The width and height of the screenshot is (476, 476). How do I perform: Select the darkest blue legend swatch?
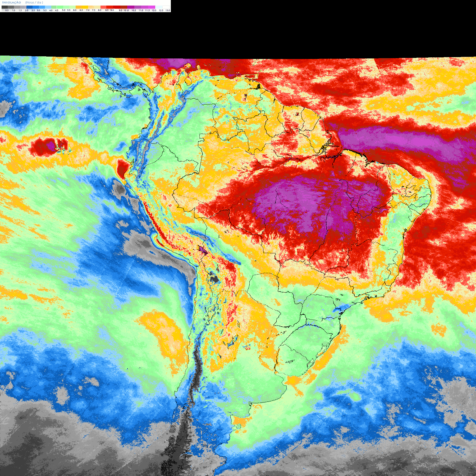(x=29, y=7)
